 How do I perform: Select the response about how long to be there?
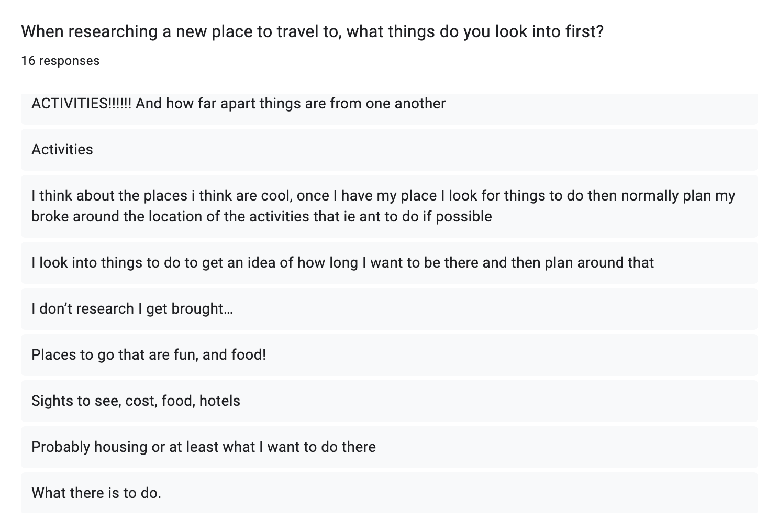(x=342, y=262)
